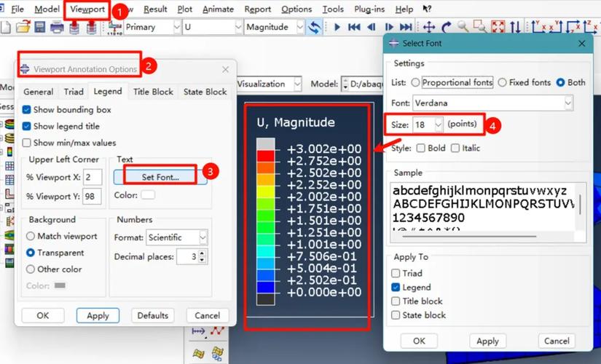The image size is (601, 364).
Task: Select the Rotate view tool
Action: click(x=446, y=28)
